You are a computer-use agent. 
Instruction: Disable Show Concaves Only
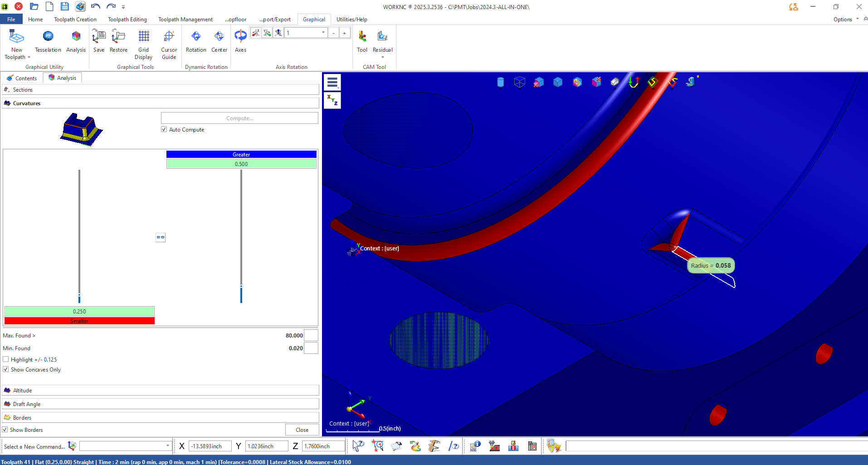(x=6, y=369)
